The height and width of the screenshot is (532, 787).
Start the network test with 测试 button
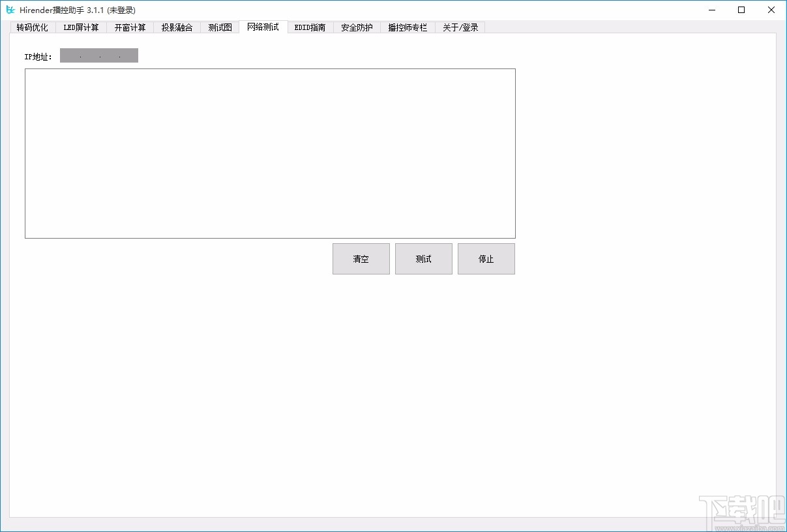click(x=423, y=258)
